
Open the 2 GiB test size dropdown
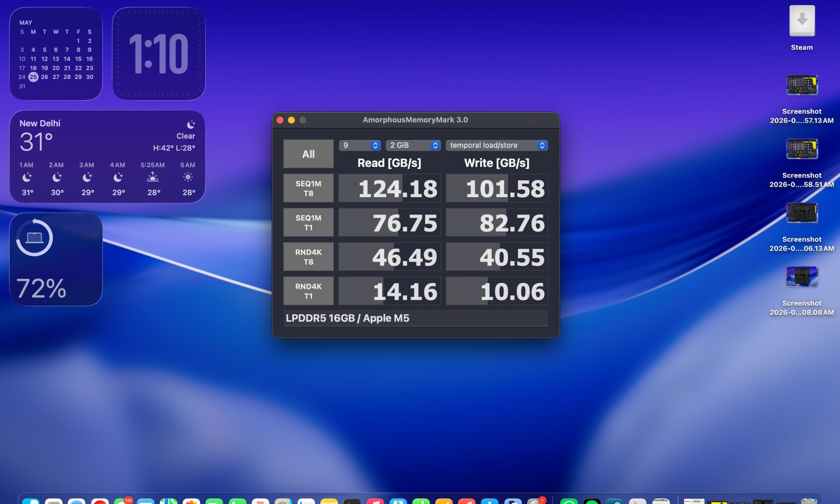tap(413, 145)
